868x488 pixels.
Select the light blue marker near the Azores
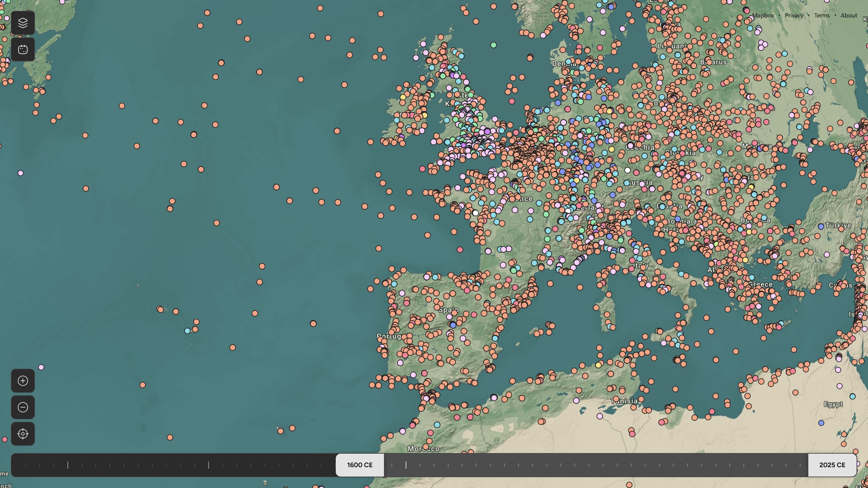187,331
